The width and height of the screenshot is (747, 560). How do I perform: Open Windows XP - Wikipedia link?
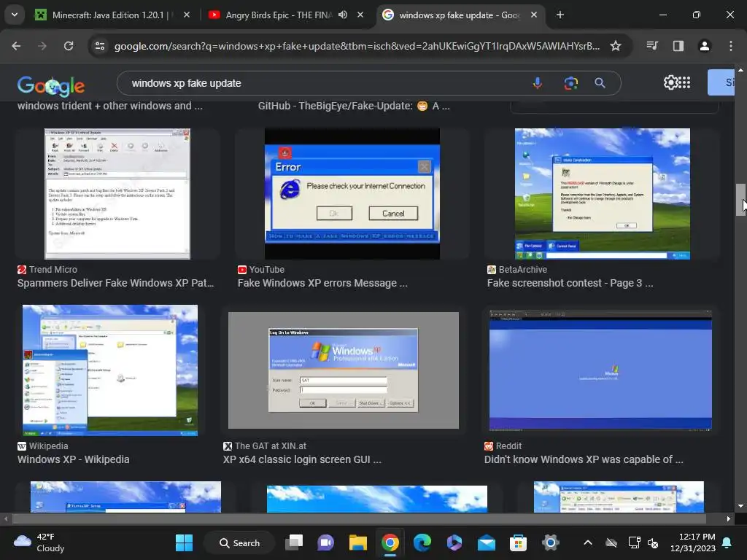(74, 459)
